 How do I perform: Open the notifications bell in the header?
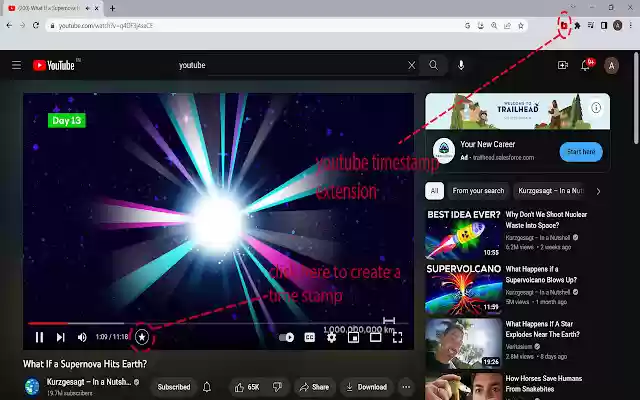585,65
